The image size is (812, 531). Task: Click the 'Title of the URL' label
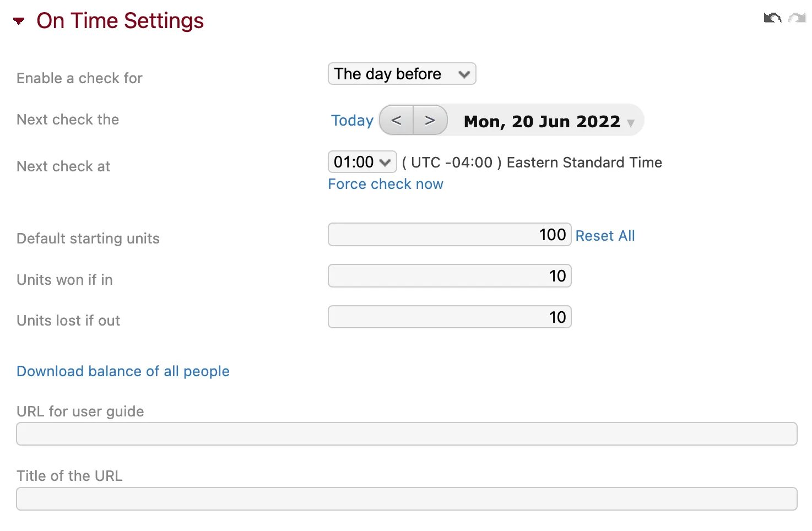[69, 476]
